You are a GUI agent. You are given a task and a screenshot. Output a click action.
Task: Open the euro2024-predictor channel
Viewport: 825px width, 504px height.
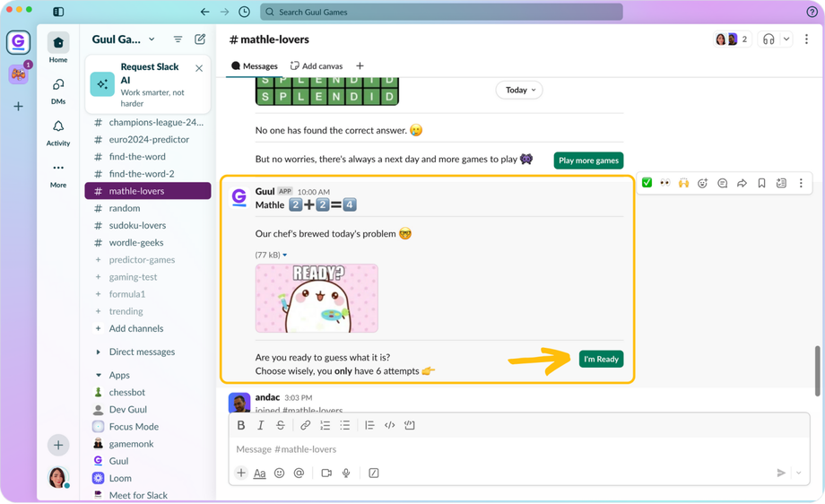point(148,139)
